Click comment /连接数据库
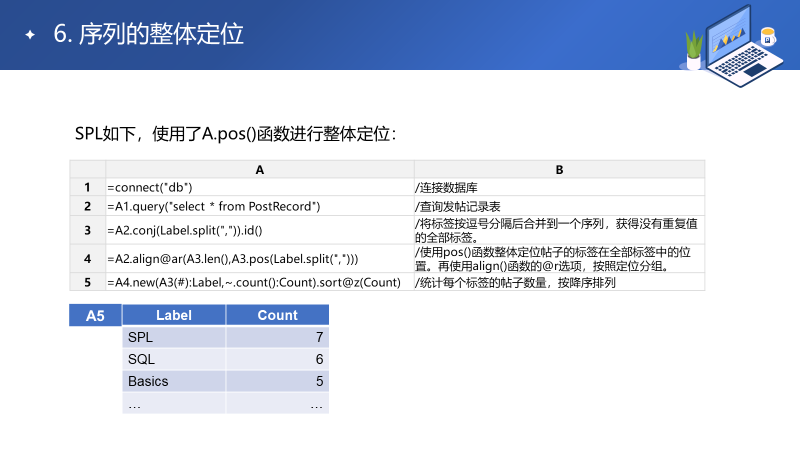Image resolution: width=800 pixels, height=450 pixels. (x=559, y=187)
